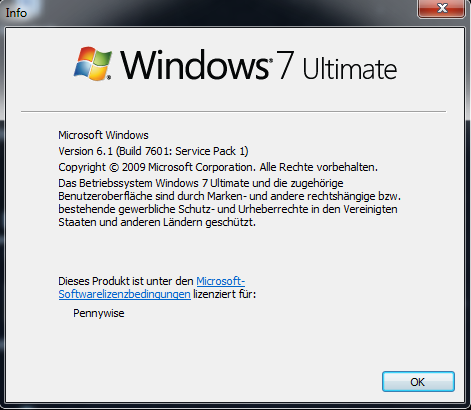This screenshot has width=471, height=410.
Task: Click the "Dieses Produkt ist unter den" text
Action: (126, 281)
